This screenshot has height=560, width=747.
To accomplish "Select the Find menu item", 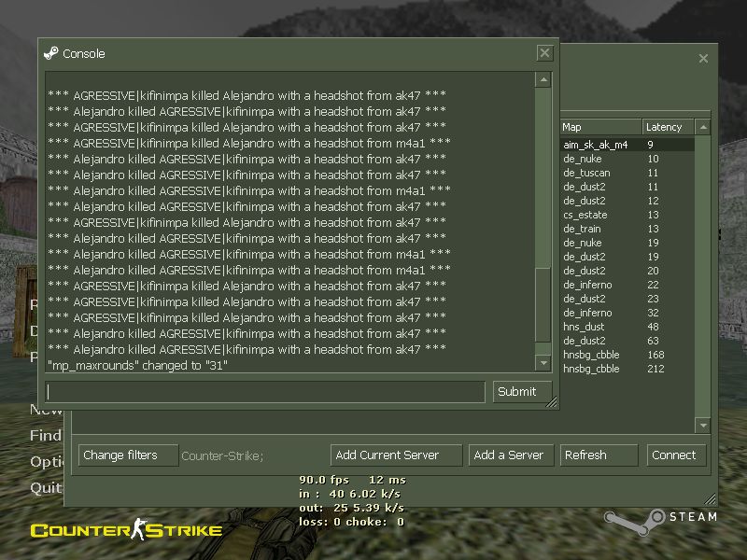I will (45, 435).
